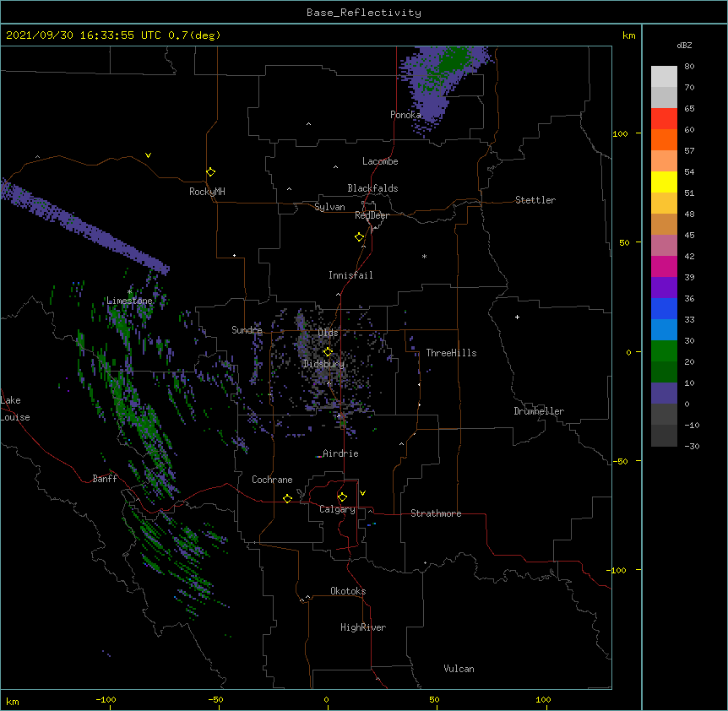Image resolution: width=728 pixels, height=711 pixels.
Task: Click the Sylvan label
Action: pos(329,207)
